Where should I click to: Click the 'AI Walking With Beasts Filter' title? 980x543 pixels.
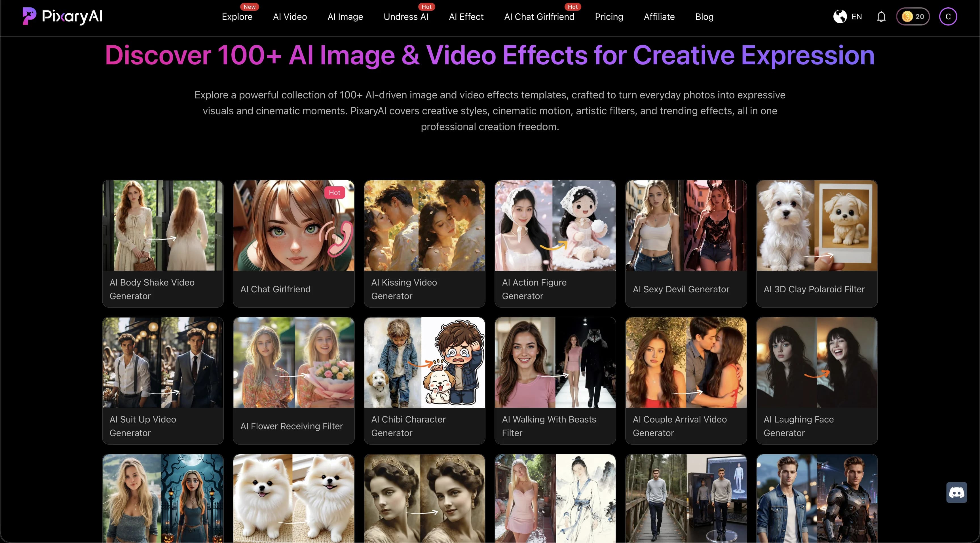point(549,426)
